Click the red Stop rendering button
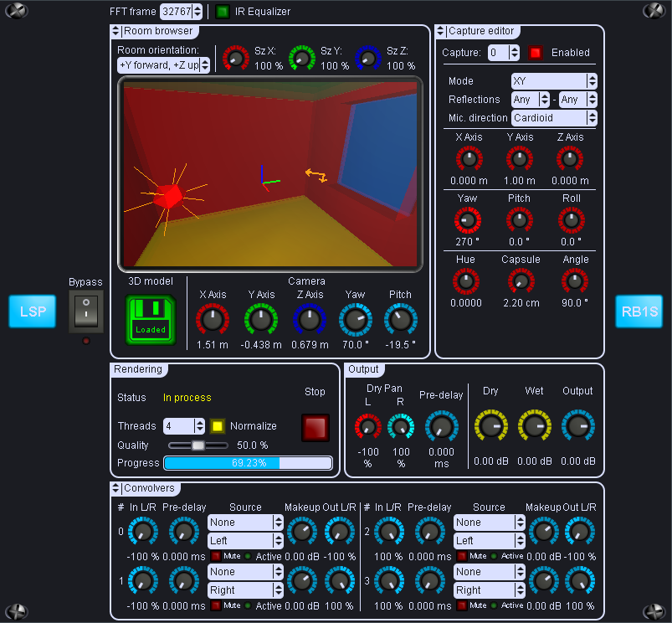Screen dimensions: 672x623 coord(315,428)
